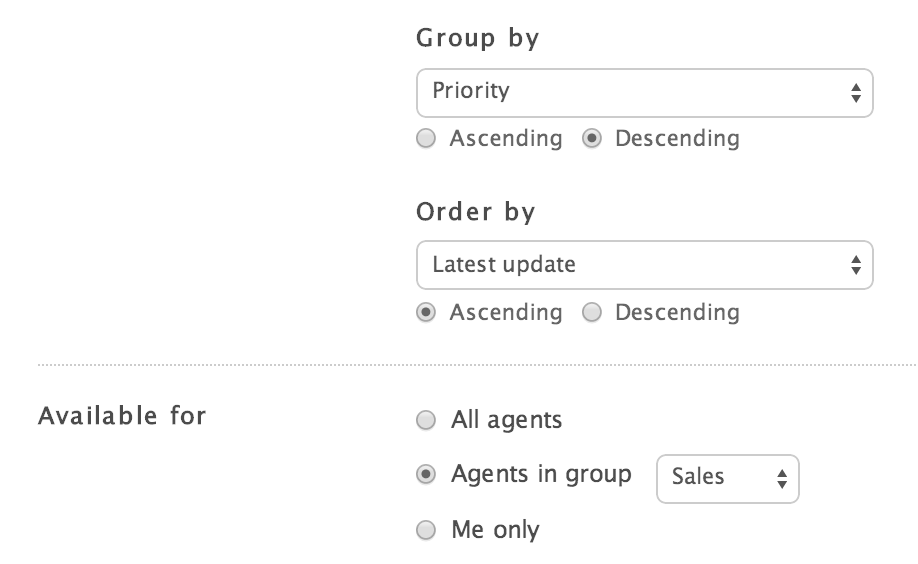Click the Descending label text under Group by
918x564 pixels.
(677, 139)
